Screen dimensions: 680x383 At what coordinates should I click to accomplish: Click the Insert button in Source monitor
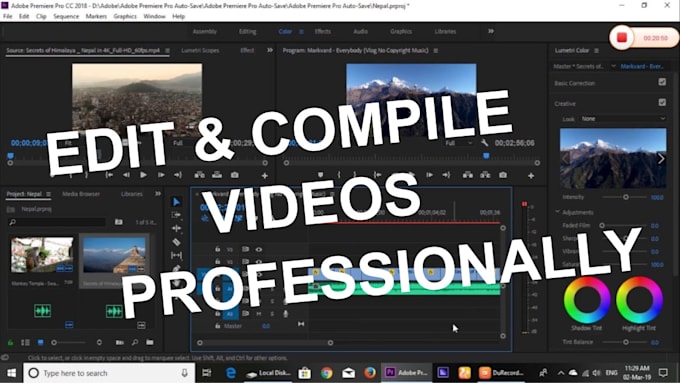pos(199,175)
